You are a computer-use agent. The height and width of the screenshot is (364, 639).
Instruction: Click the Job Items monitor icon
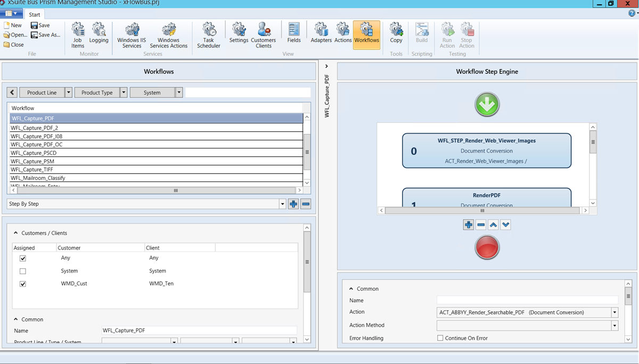click(78, 33)
